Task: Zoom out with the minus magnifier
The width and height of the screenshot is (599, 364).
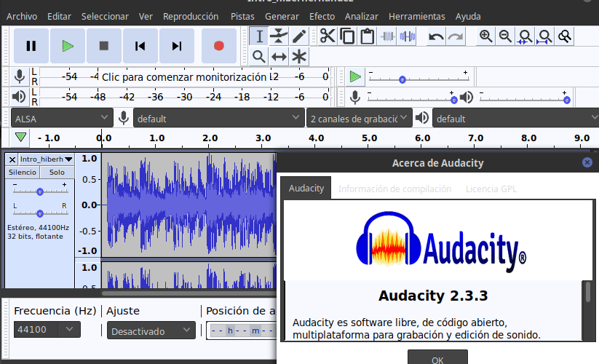Action: (505, 36)
